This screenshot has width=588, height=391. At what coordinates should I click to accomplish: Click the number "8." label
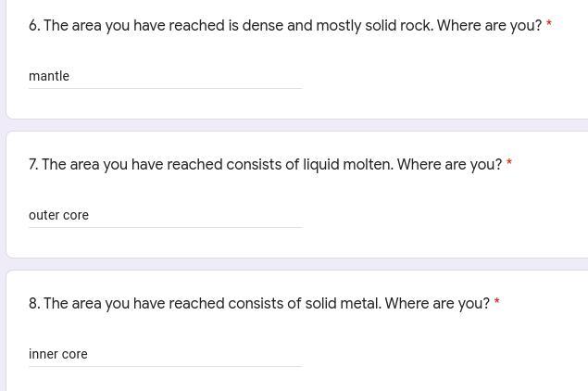click(x=34, y=304)
